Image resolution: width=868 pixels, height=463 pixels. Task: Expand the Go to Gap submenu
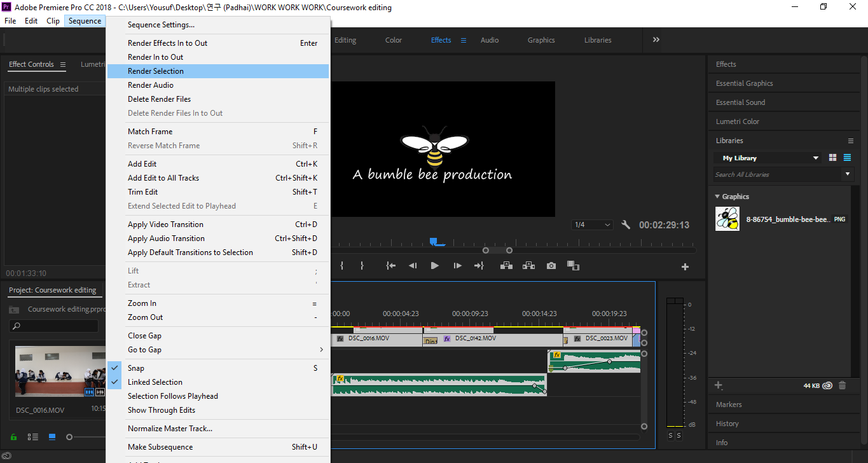[218, 350]
